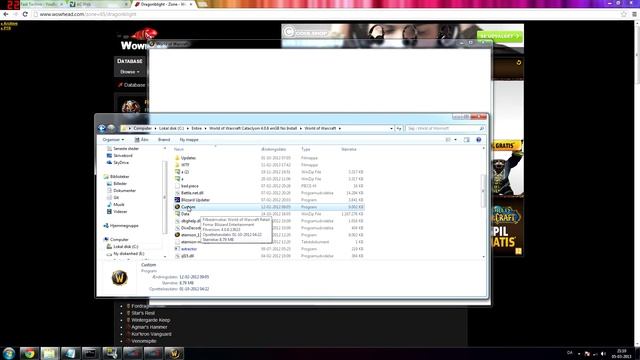
Task: Open Chrome from the taskbar
Action: pos(29,353)
